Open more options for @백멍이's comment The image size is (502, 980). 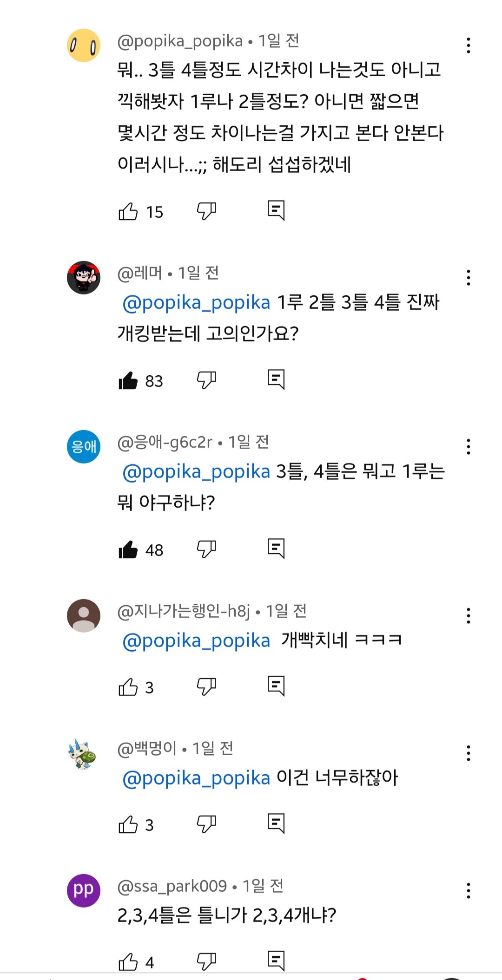pos(468,753)
